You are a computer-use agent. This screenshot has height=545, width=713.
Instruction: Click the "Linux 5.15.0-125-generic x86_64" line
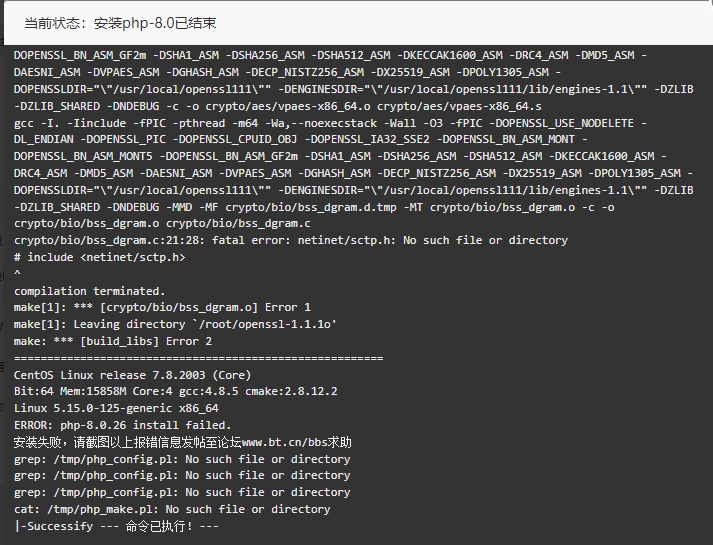(x=116, y=408)
